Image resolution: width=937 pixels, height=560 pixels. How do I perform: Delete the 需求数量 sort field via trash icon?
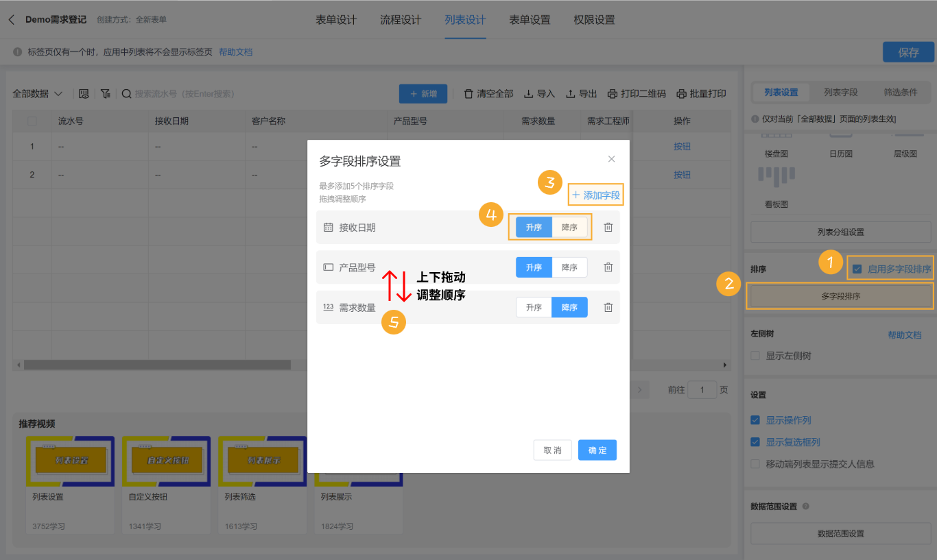(x=608, y=307)
